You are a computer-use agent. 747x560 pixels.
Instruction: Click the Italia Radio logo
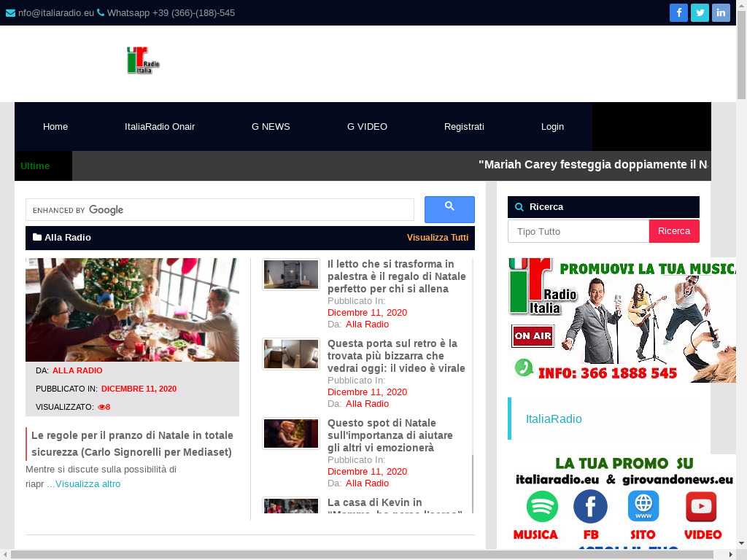143,61
